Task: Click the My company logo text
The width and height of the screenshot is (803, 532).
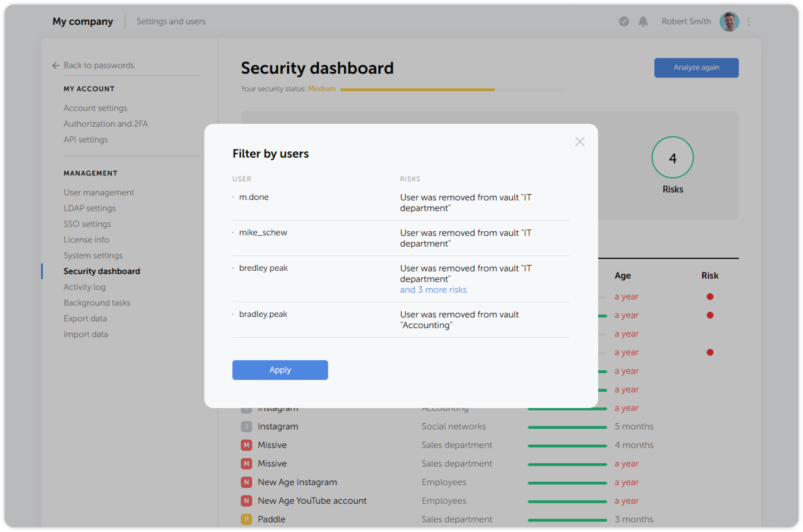Action: coord(82,22)
